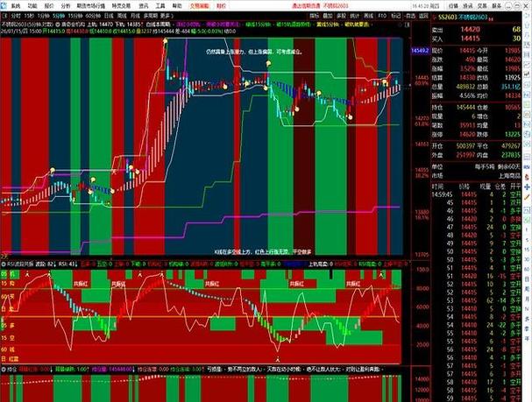Open the 帮助 menu

pos(177,6)
